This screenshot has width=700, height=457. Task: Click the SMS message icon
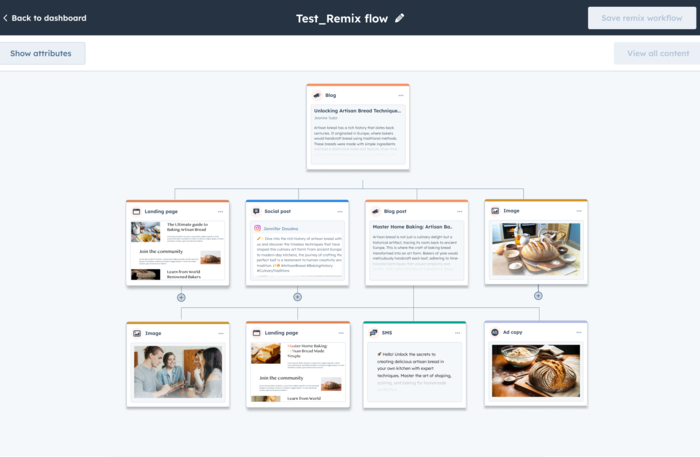click(373, 333)
